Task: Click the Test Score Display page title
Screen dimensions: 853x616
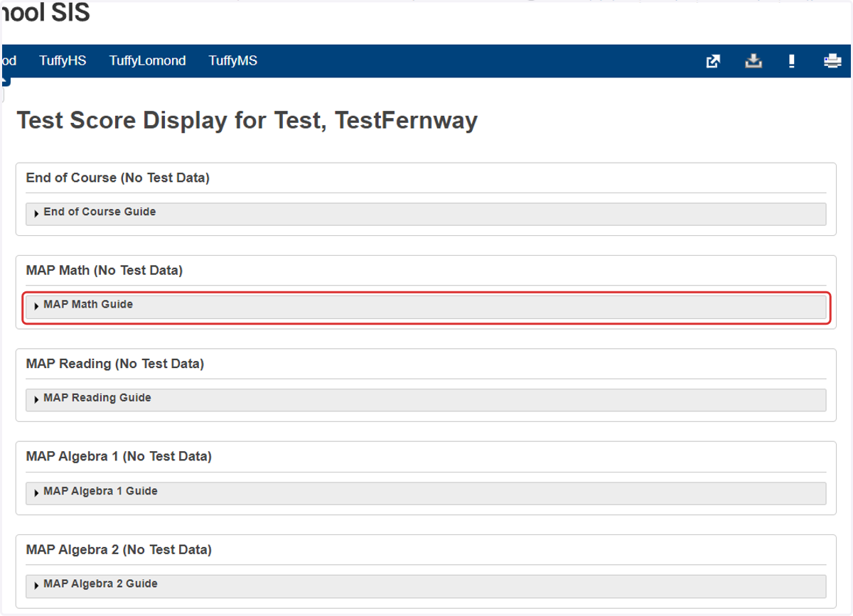Action: pyautogui.click(x=247, y=121)
